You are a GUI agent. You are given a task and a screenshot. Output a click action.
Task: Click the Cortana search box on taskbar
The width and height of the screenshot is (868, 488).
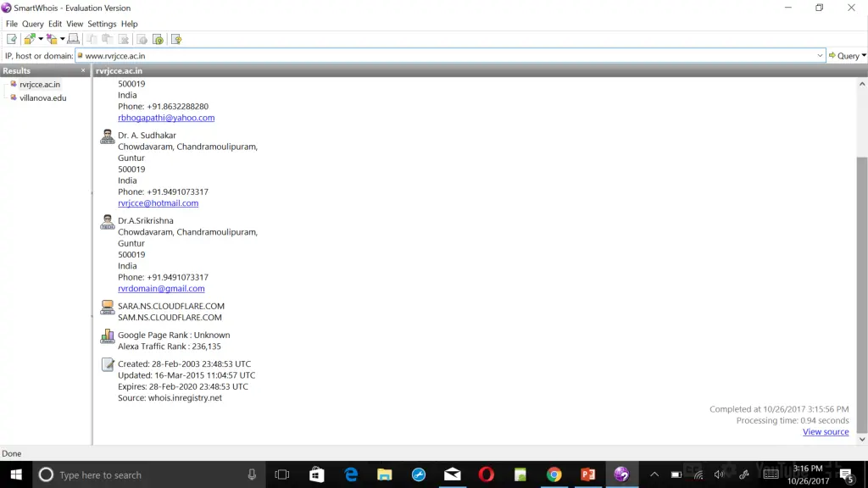148,474
